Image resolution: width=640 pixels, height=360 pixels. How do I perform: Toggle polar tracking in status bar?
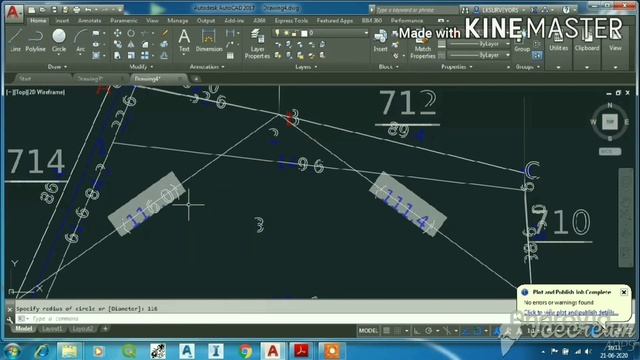[x=429, y=331]
